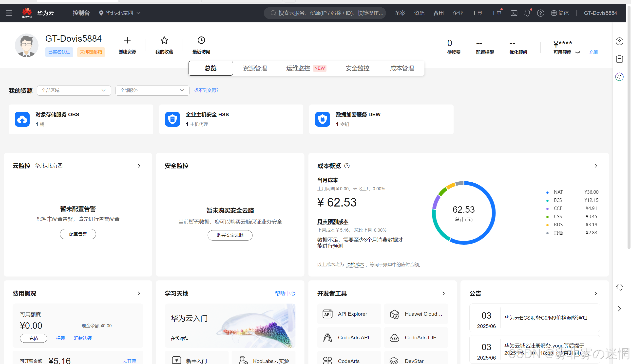Open the CloudShell terminal icon
Viewport: 631px width, 364px height.
pos(514,13)
